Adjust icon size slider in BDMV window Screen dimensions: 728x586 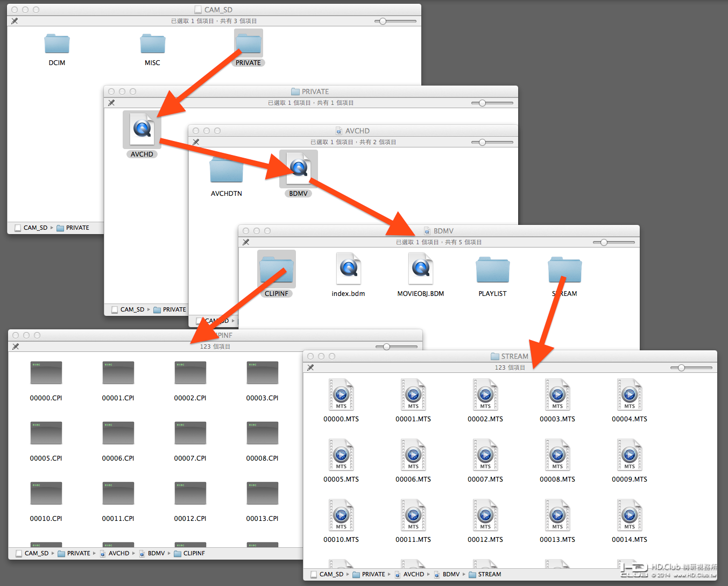click(x=614, y=243)
